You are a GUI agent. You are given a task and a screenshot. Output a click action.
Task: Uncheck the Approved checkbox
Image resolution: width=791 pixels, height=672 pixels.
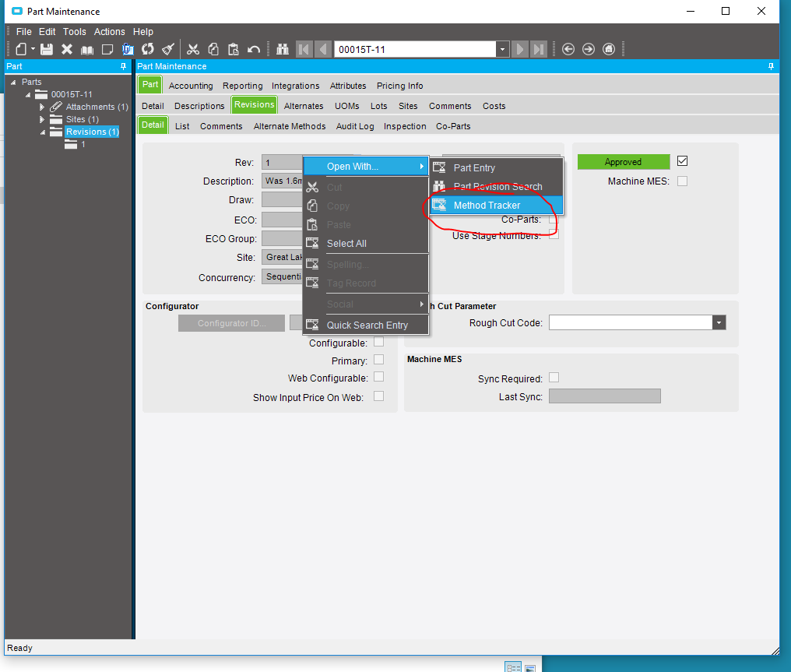(x=682, y=161)
